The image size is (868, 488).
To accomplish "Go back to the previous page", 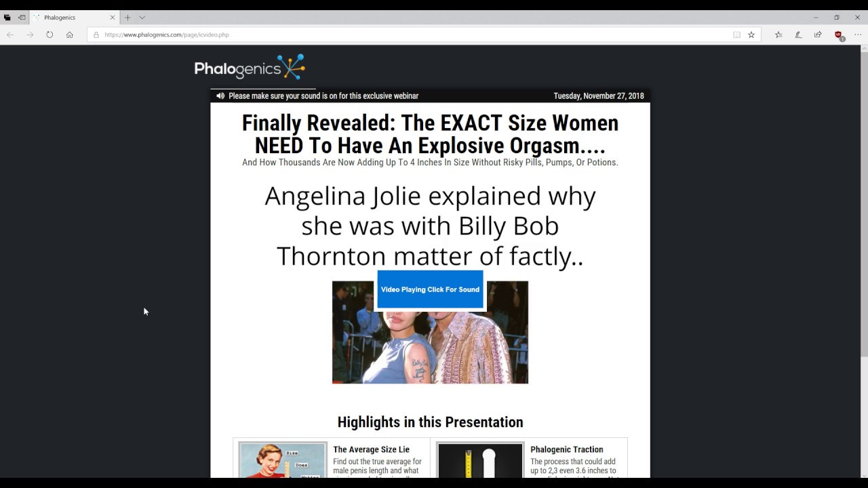I will 10,35.
